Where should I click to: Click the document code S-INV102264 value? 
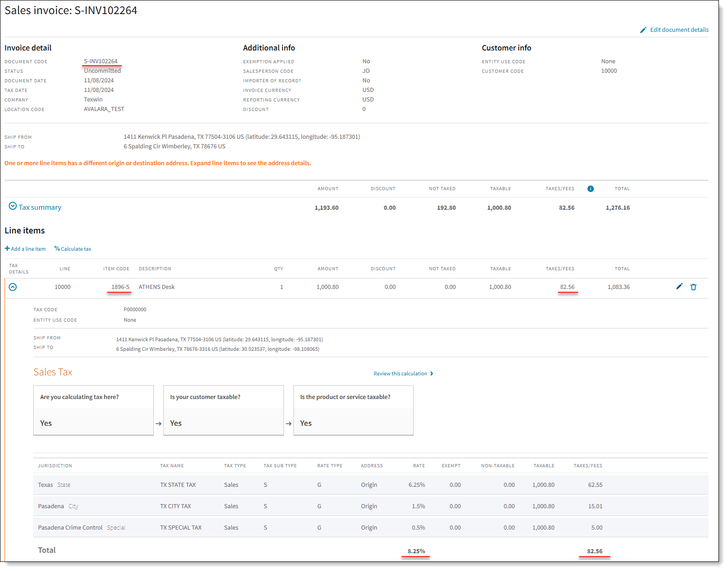101,61
